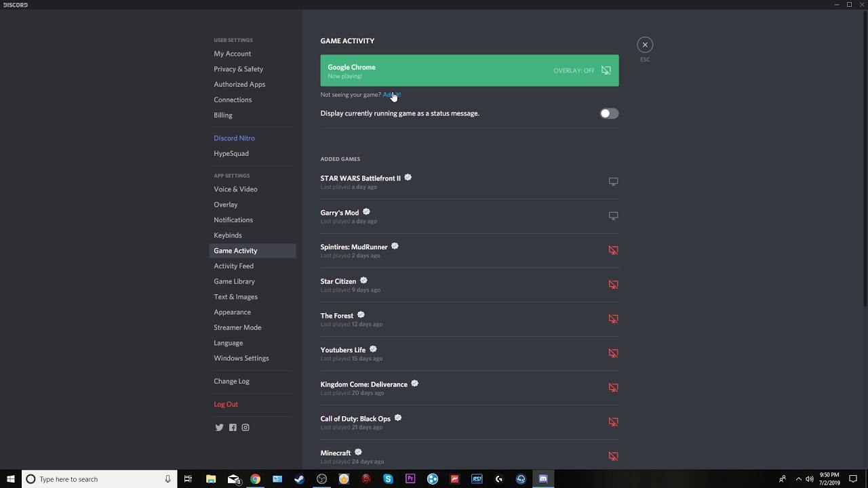
Task: Show hidden system tray icons
Action: click(798, 479)
